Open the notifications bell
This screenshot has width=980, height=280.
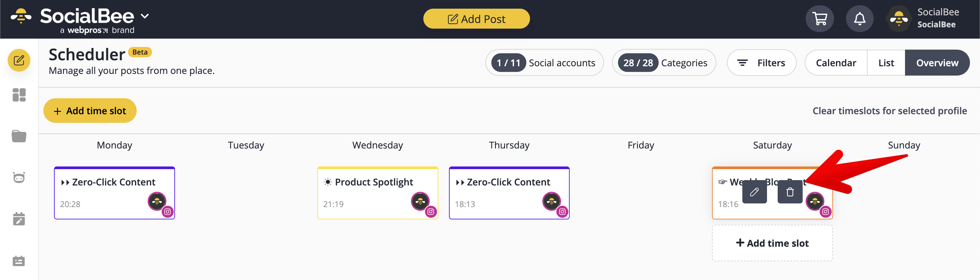pos(859,19)
